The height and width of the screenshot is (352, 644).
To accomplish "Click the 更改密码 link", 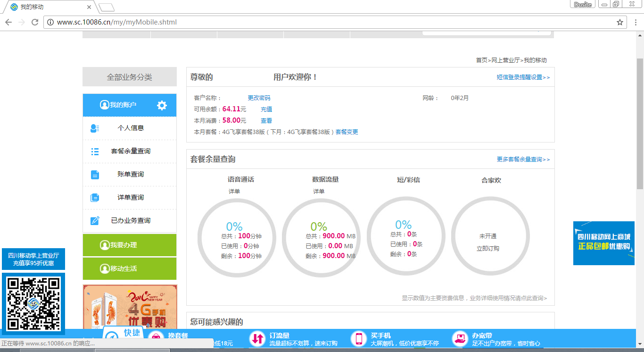I will click(259, 98).
